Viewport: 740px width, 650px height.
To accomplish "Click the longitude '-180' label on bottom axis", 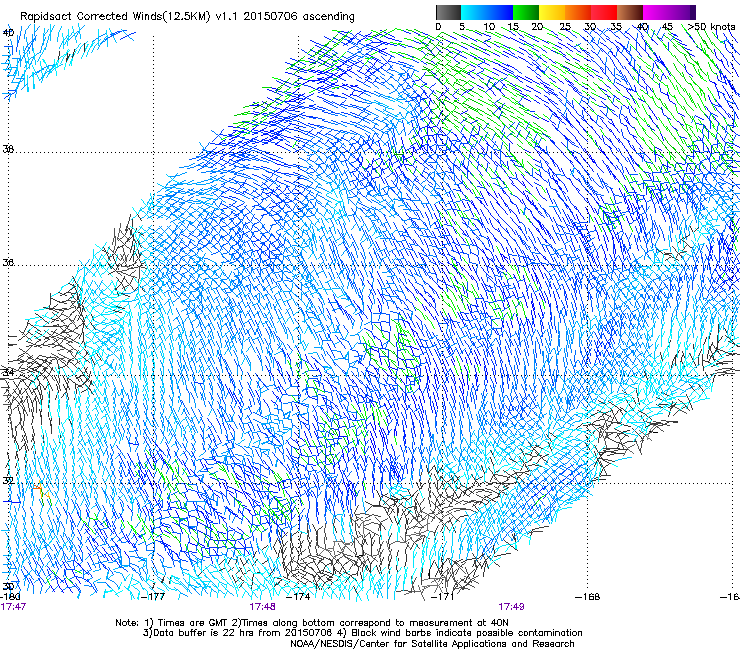I will pos(10,596).
